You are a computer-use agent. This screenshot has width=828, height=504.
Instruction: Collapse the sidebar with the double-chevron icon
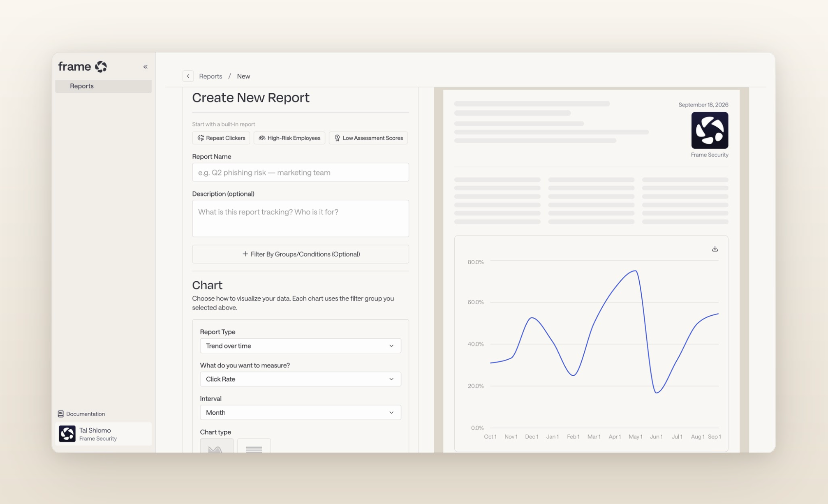(x=145, y=67)
